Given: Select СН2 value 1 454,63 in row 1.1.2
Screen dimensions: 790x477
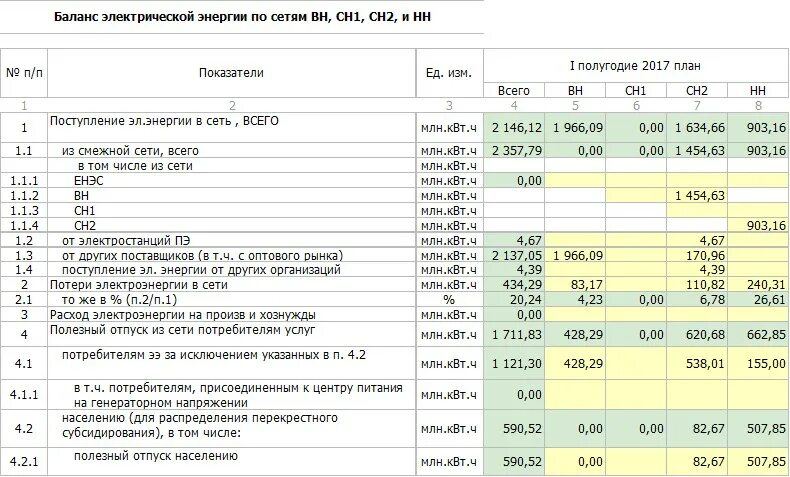Looking at the screenshot, I should tap(700, 195).
